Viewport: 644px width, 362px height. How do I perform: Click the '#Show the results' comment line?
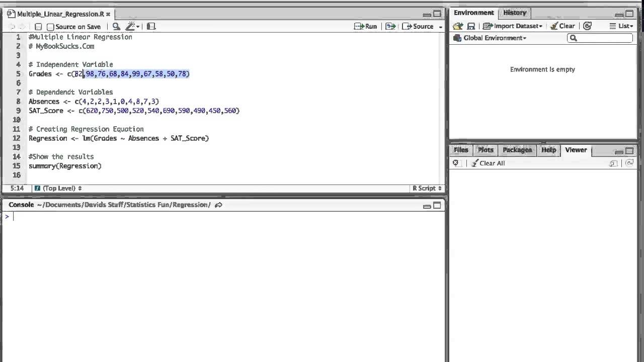pyautogui.click(x=61, y=156)
